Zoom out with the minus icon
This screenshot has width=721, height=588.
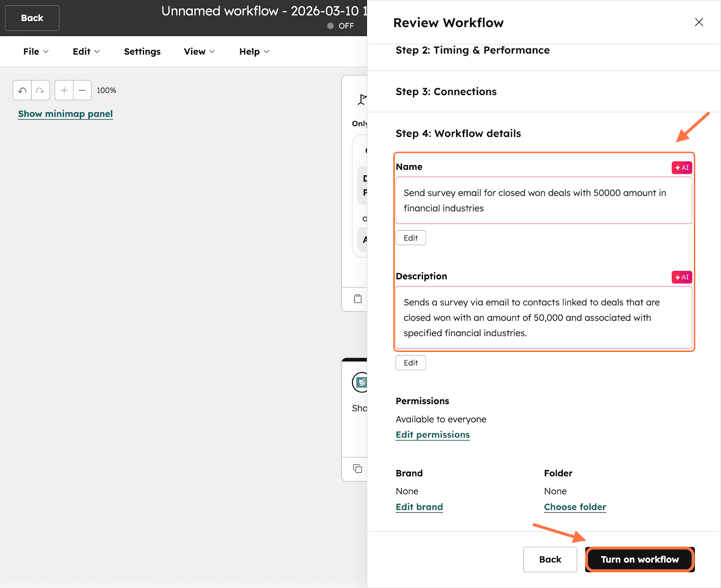[82, 90]
